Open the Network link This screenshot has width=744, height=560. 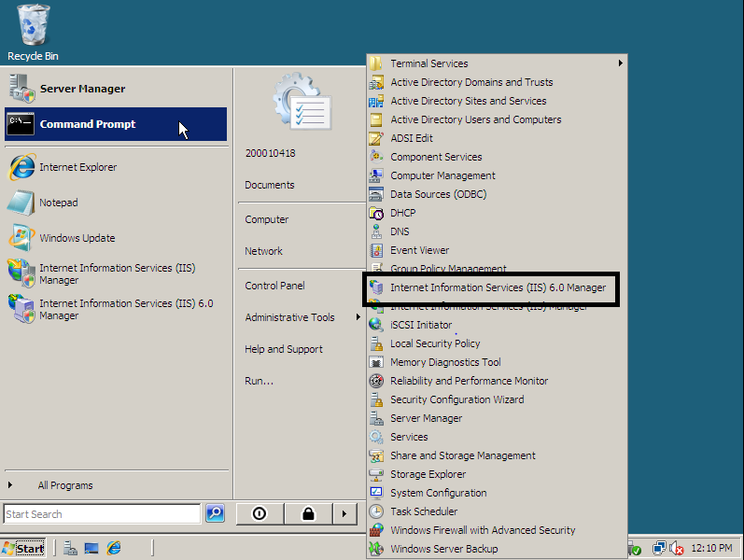264,251
